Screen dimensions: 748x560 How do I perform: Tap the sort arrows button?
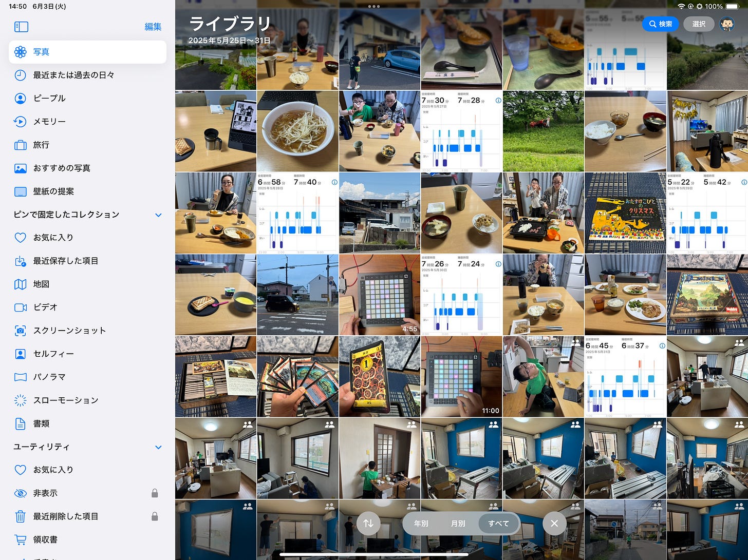point(368,524)
